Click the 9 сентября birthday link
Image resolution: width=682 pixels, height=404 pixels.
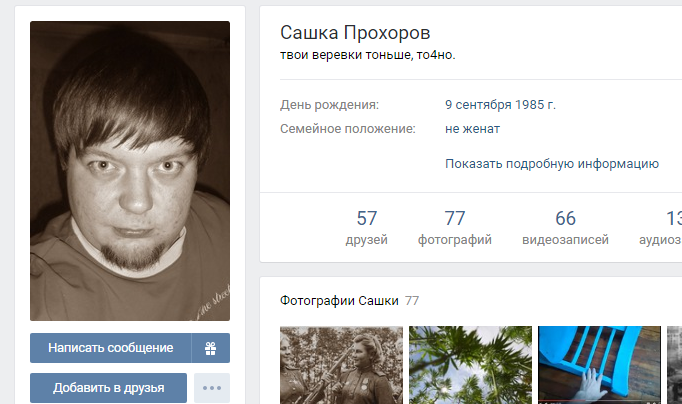click(478, 105)
